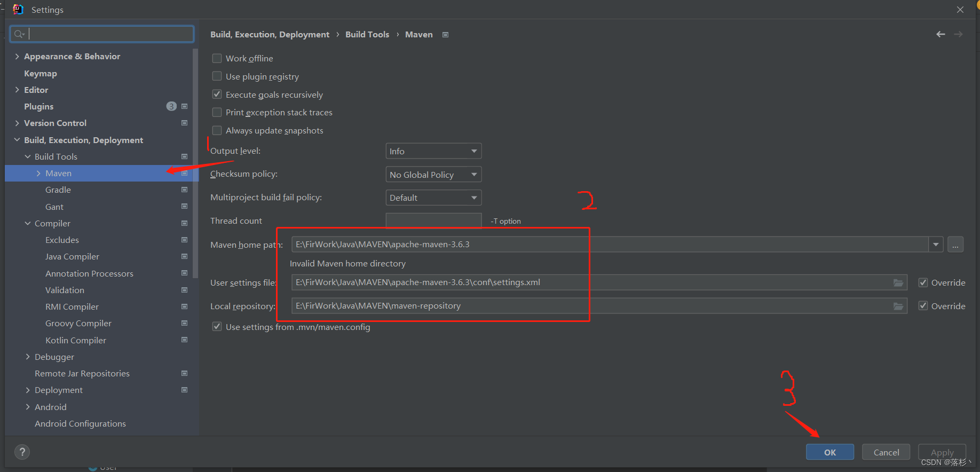Open the Checksum policy dropdown
Viewport: 980px width, 472px height.
tap(433, 175)
